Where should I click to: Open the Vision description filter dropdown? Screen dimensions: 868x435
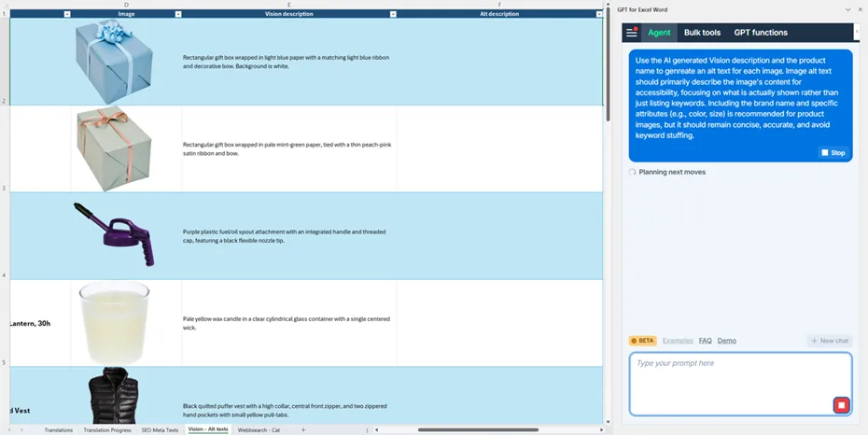pos(393,14)
